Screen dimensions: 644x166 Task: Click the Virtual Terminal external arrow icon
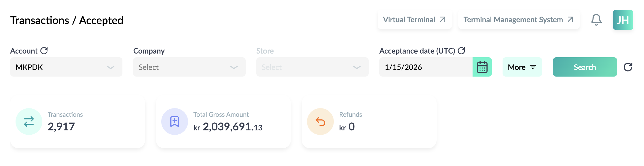[443, 20]
